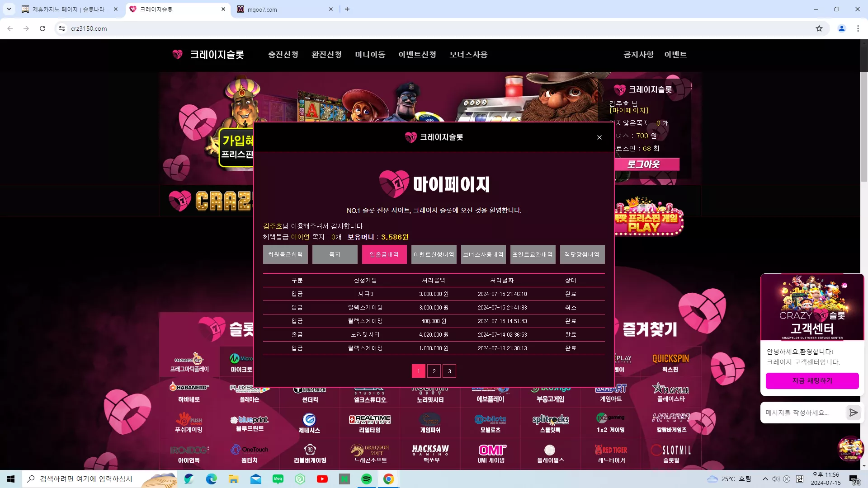868x488 pixels.
Task: Open 충전신청 in the top menu
Action: coord(283,55)
